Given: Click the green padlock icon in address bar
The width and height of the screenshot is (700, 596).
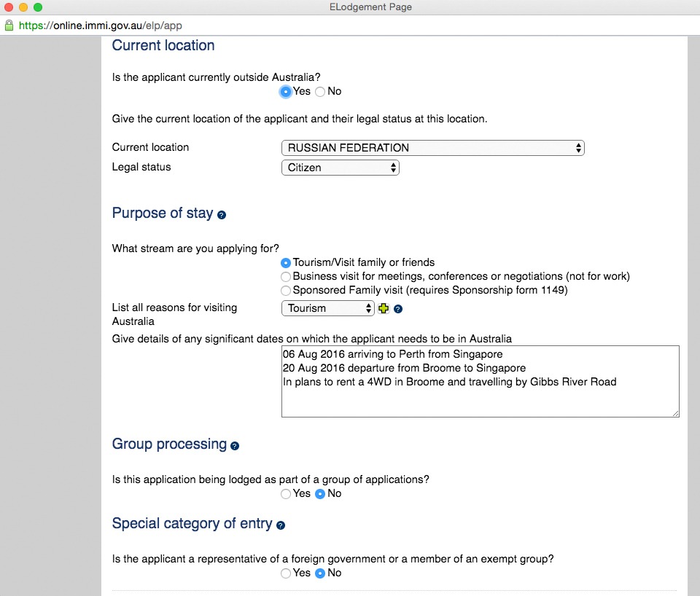Looking at the screenshot, I should pos(9,26).
